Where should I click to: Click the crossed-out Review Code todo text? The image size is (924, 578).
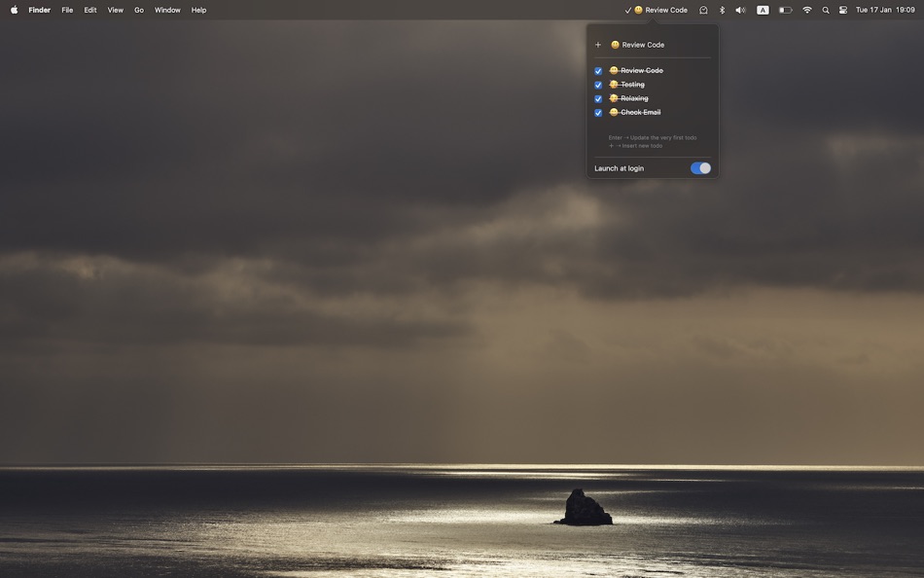(636, 70)
